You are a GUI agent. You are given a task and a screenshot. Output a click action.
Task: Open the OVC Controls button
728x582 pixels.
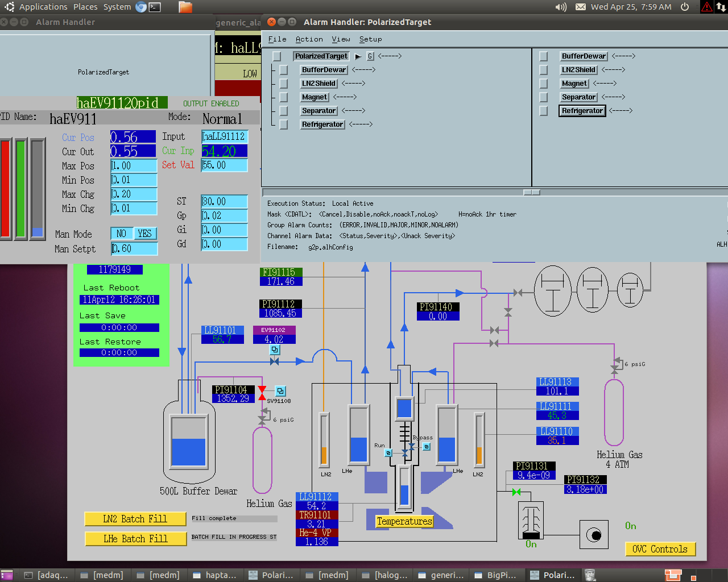[x=660, y=549]
